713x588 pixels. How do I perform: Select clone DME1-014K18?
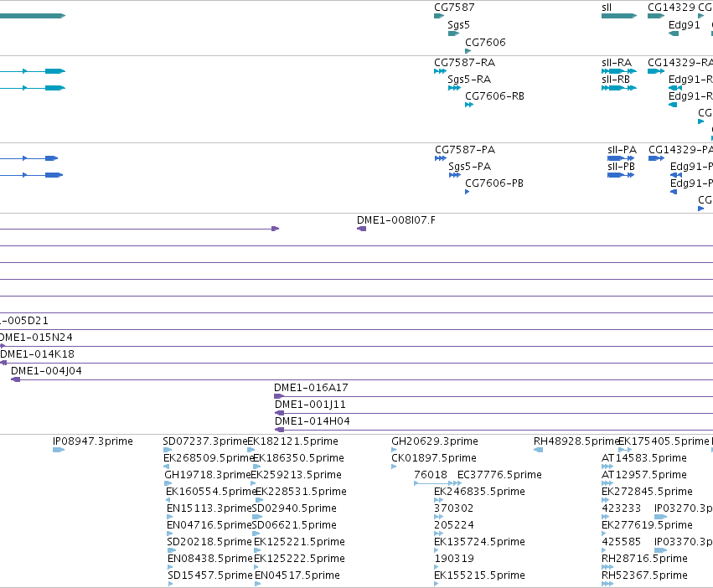pyautogui.click(x=38, y=354)
